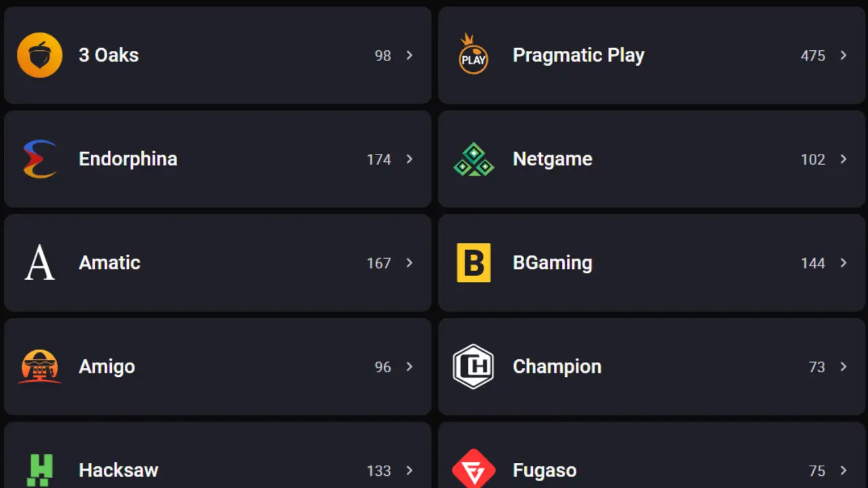Click the BGaming provider name
Viewport: 868px width, 488px height.
(553, 263)
